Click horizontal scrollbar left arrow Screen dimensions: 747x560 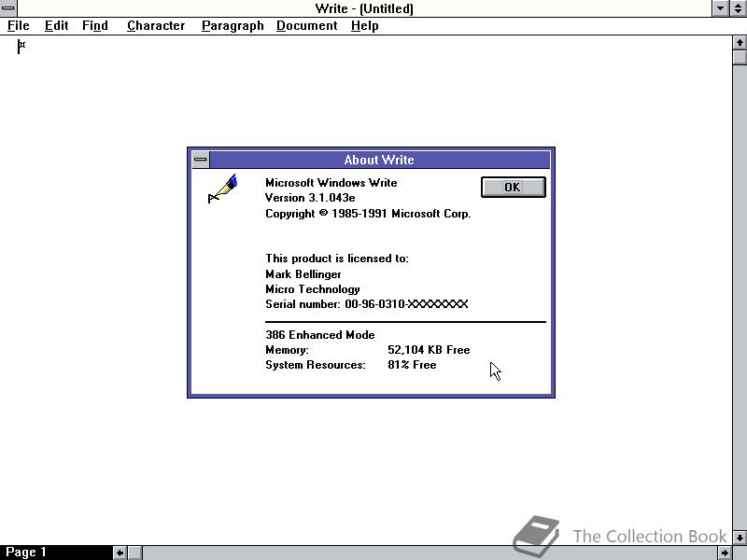click(120, 553)
